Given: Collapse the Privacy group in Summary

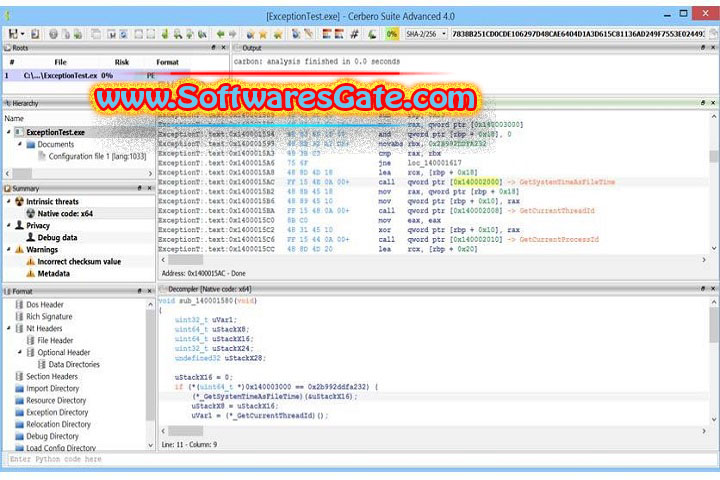Looking at the screenshot, I should coord(9,225).
